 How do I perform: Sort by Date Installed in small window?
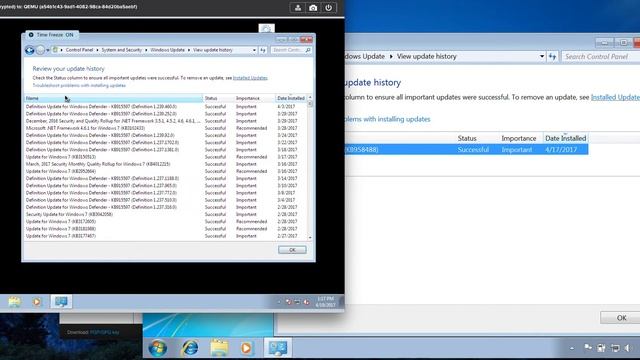coord(291,98)
